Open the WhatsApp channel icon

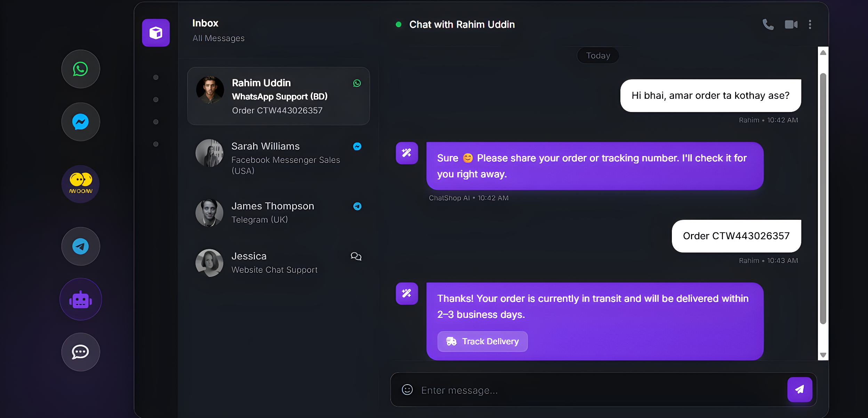[x=81, y=69]
